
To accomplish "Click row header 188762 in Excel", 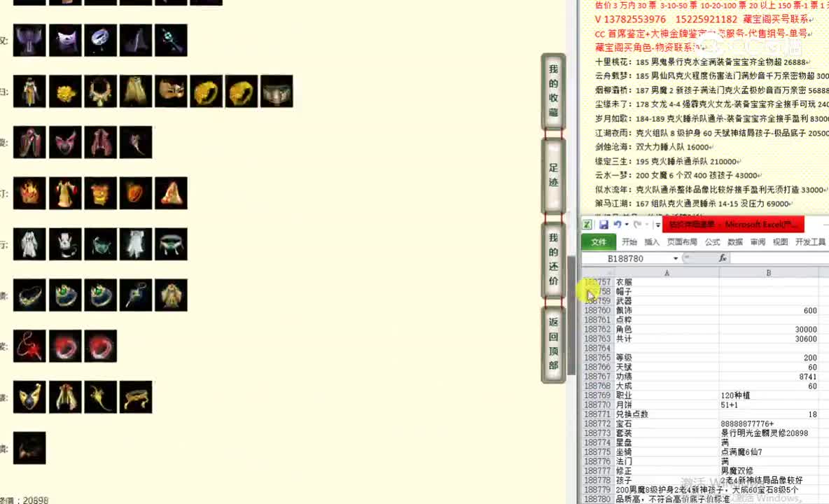I will coord(597,329).
